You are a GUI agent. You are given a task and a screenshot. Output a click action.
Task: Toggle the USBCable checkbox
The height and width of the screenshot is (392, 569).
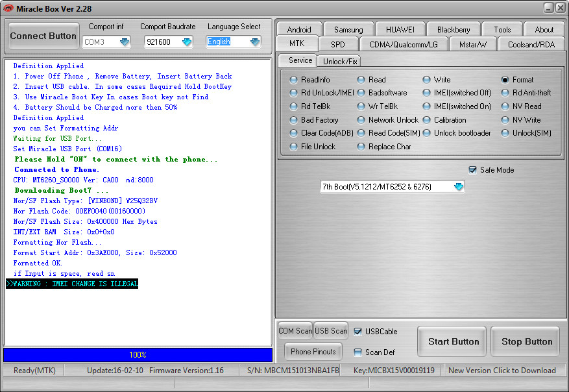tap(357, 332)
